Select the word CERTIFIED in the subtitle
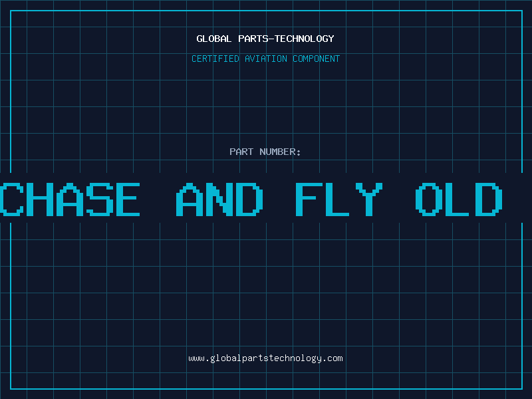Viewport: 532px width, 399px height. tap(215, 59)
